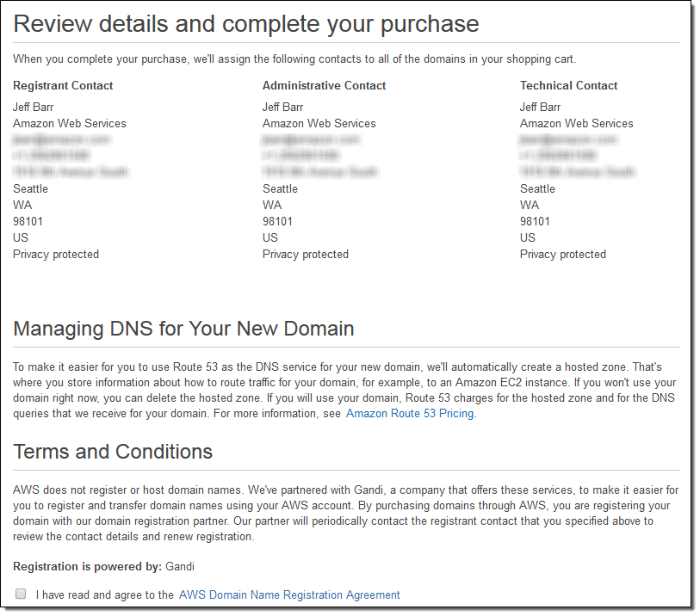Click 'Privacy protected' under Registrant Contact

point(56,255)
